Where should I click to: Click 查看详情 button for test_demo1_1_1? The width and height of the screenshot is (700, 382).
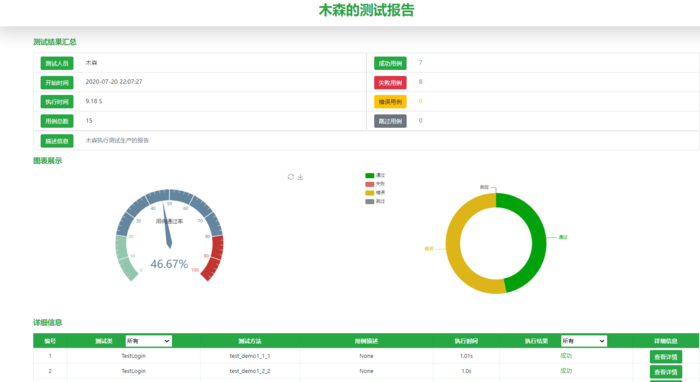point(666,357)
